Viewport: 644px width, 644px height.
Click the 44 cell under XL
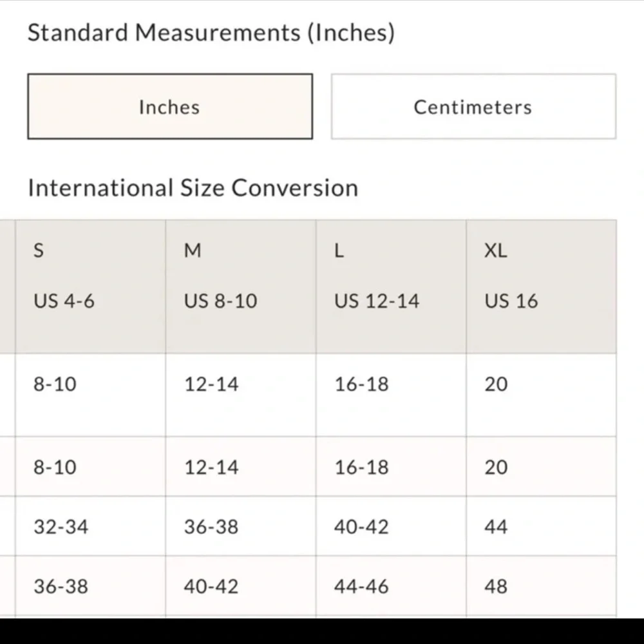[542, 526]
